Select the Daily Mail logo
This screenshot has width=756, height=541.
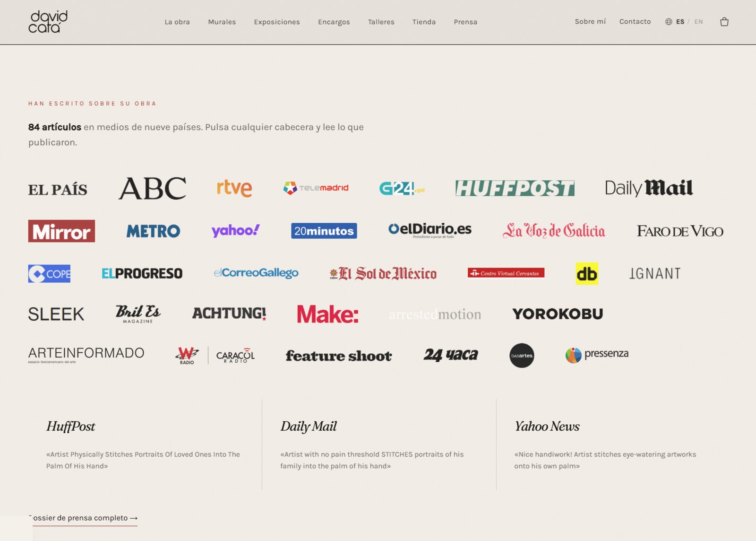pos(649,188)
